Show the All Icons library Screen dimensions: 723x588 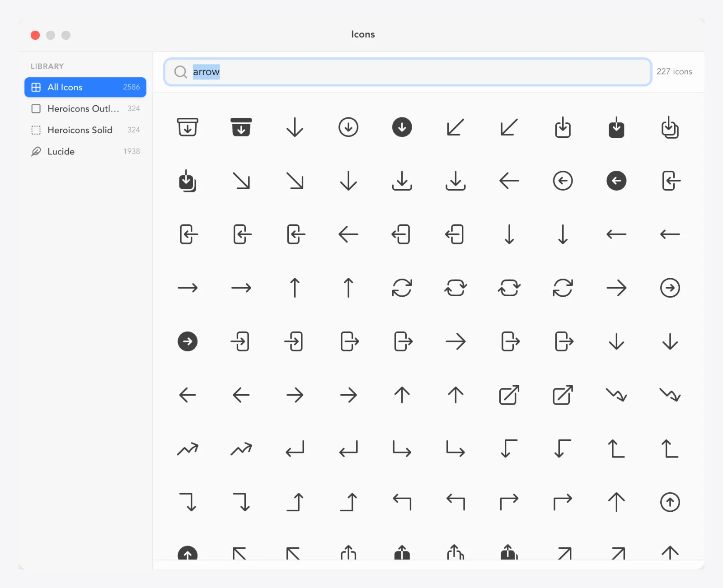tap(85, 87)
